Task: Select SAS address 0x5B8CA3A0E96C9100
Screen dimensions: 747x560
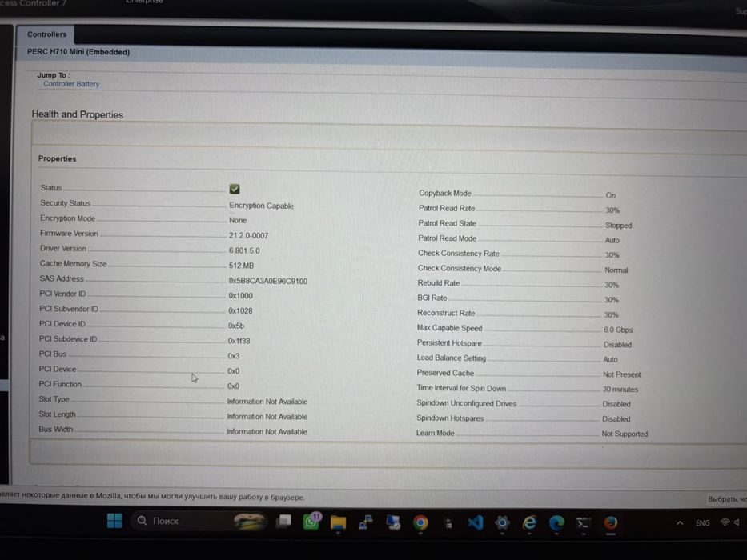Action: click(x=267, y=281)
